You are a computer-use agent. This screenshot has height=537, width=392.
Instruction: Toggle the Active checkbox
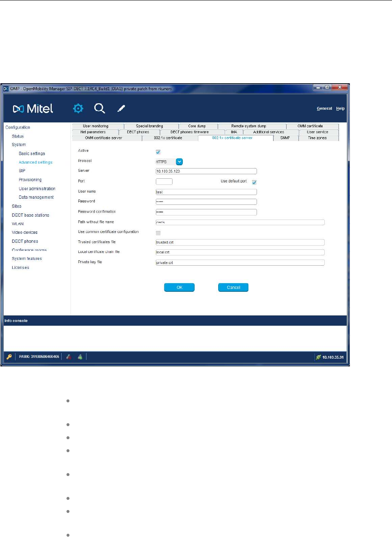coord(158,152)
